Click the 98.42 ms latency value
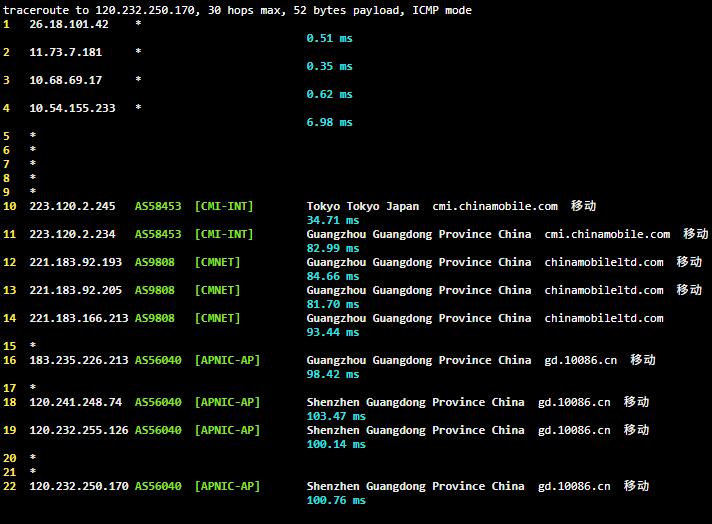The height and width of the screenshot is (524, 712). pos(332,374)
